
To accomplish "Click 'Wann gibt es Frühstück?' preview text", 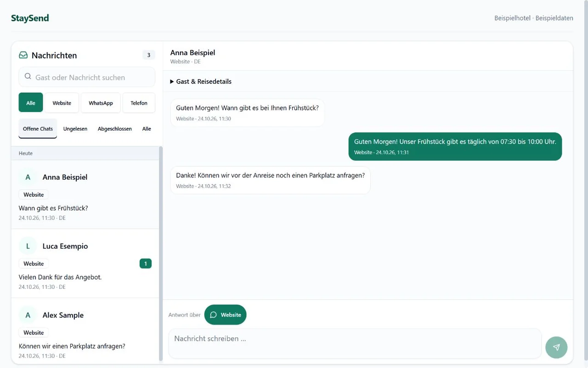I will [53, 208].
